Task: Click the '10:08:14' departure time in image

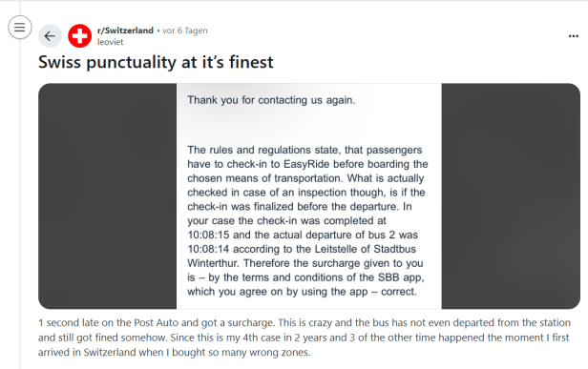Action: (x=208, y=249)
